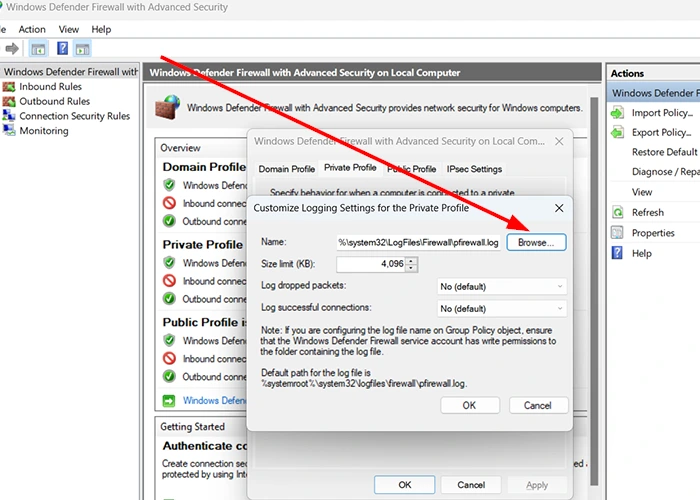
Task: Click Private Profile inbound blocked red icon
Action: (x=169, y=281)
